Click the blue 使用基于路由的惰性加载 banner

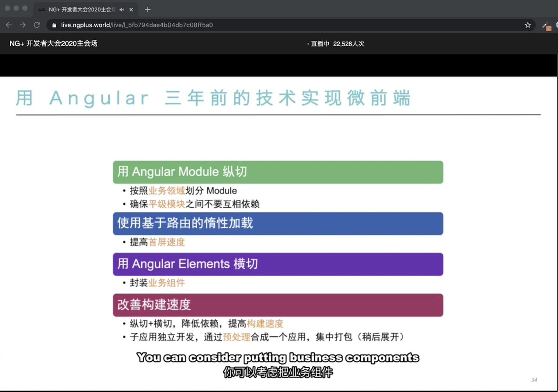click(x=277, y=223)
